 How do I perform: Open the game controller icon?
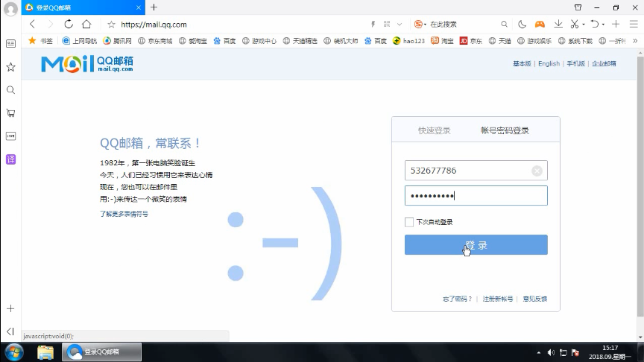click(x=540, y=25)
